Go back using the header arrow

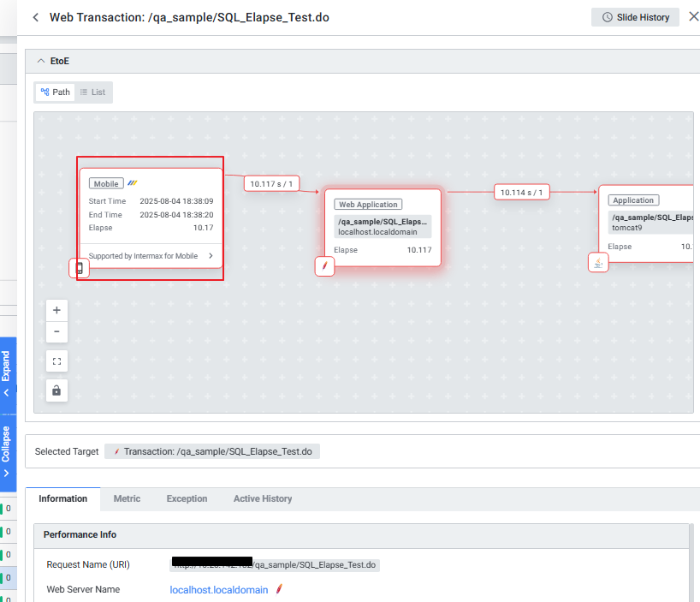coord(35,17)
